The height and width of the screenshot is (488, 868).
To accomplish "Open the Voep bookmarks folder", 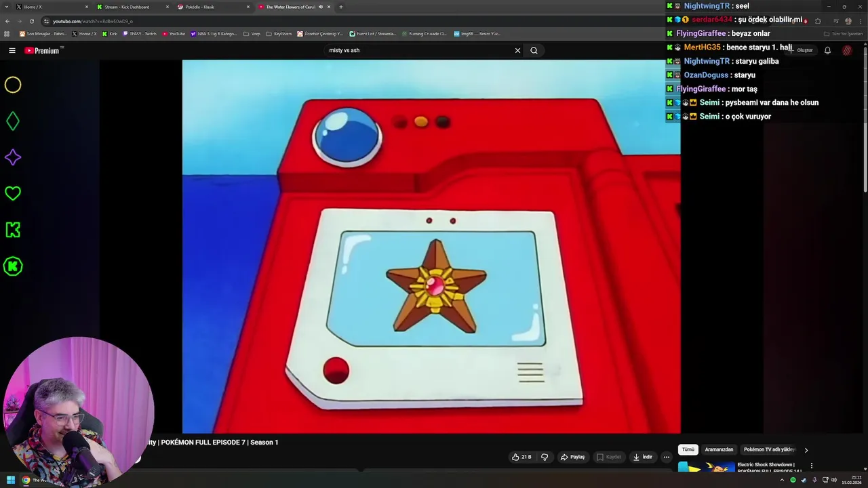I will pyautogui.click(x=252, y=33).
